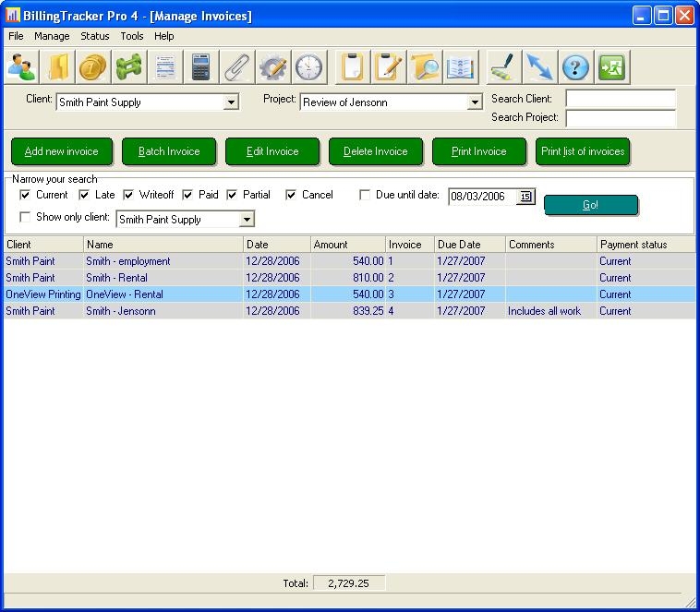Enable the Show only client checkbox
Image resolution: width=700 pixels, height=612 pixels.
click(x=26, y=217)
